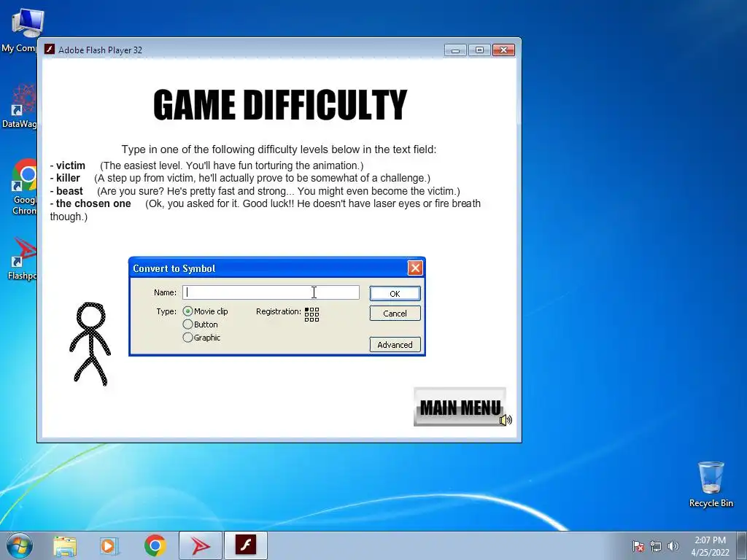Viewport: 747px width, 560px height.
Task: Click the 'killer' difficulty text
Action: [x=68, y=178]
